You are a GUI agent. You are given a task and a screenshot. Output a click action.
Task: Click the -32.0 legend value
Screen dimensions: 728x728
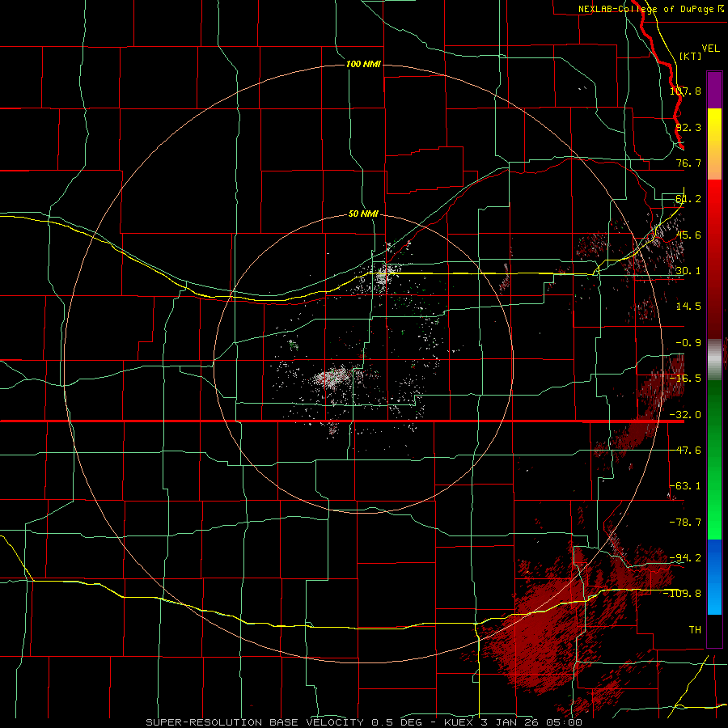[x=686, y=415]
